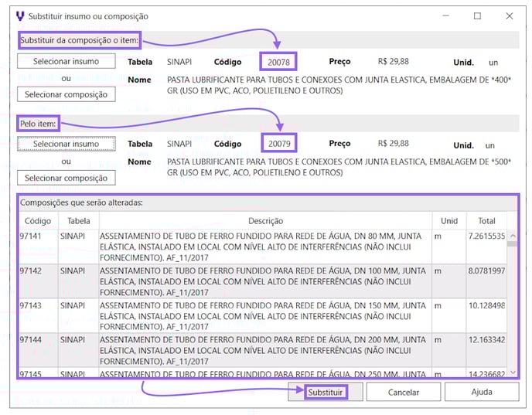Click SINAPI table value beside code 20079
The image size is (532, 415).
click(x=179, y=144)
